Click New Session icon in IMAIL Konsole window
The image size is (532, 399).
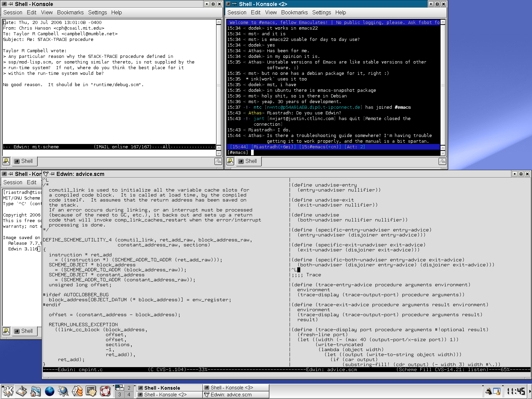6,161
